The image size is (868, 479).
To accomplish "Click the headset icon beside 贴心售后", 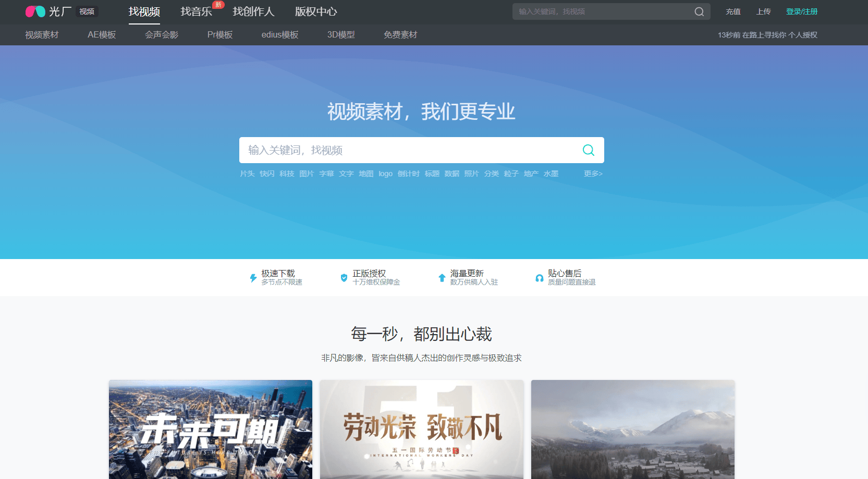I will (539, 277).
